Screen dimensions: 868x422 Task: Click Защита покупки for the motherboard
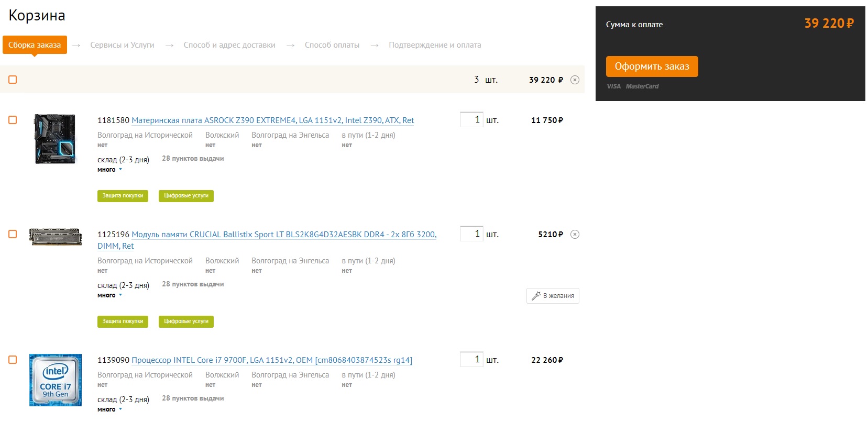(x=123, y=196)
